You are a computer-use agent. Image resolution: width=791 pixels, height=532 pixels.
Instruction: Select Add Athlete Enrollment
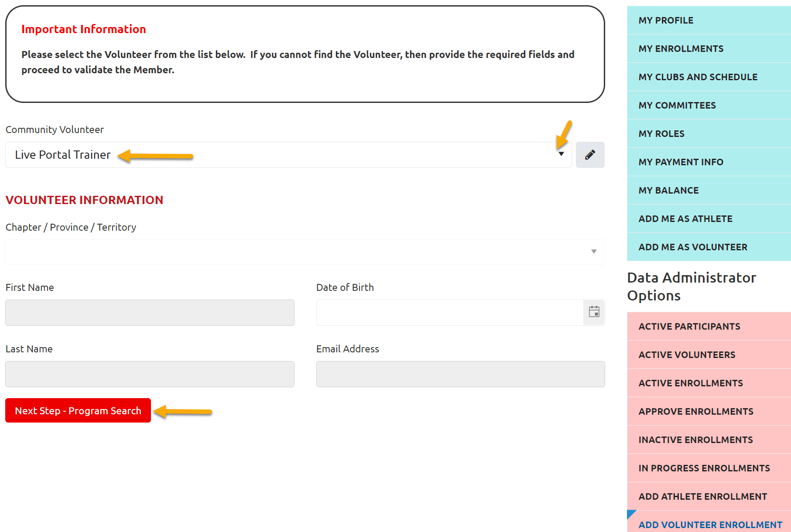pyautogui.click(x=709, y=496)
